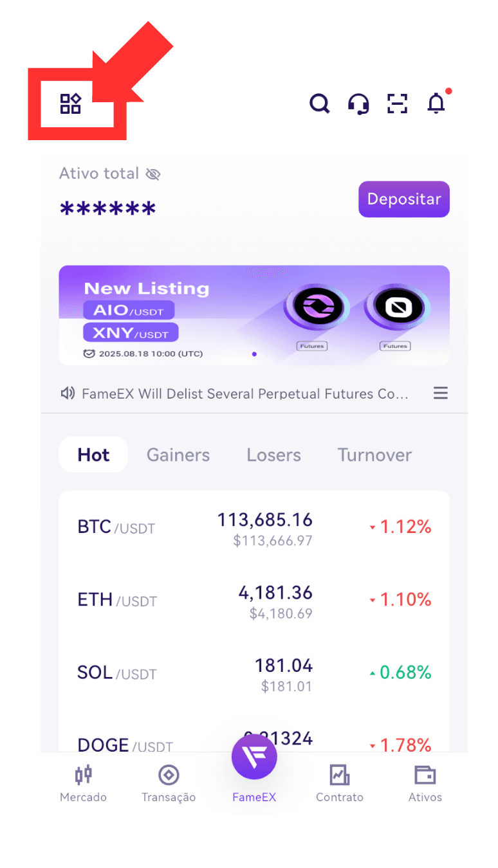Open the Mercado candlestick icon

pos(83,775)
